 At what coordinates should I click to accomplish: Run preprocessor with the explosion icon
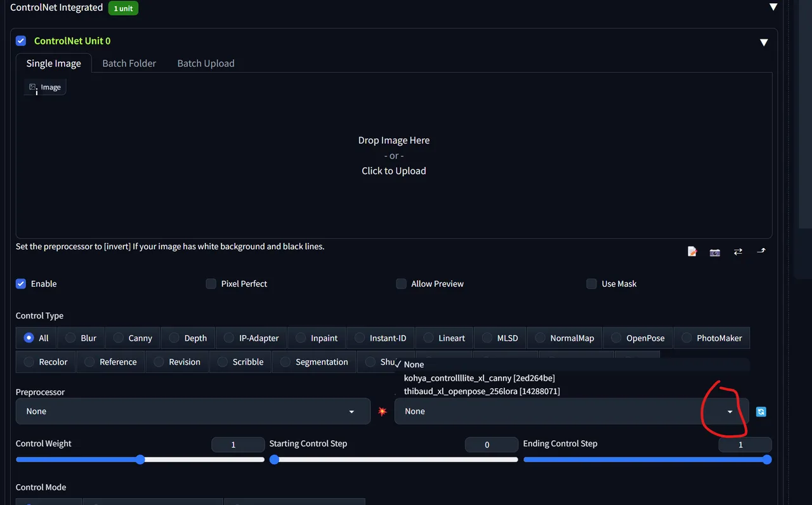[383, 412]
